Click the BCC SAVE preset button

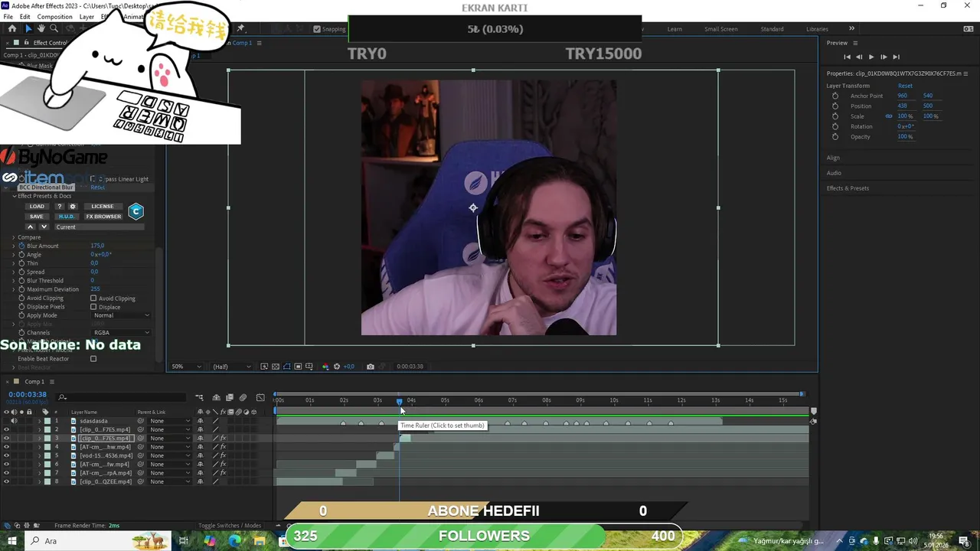pos(37,217)
